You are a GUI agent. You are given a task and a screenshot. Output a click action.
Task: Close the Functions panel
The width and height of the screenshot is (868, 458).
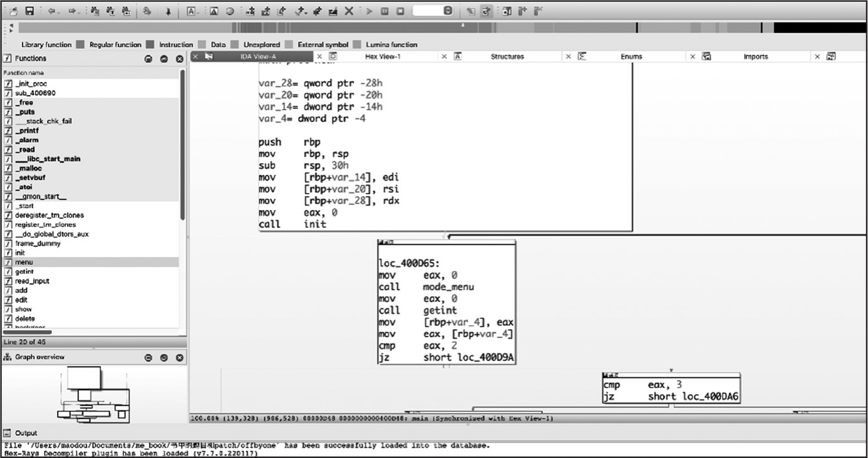[179, 59]
